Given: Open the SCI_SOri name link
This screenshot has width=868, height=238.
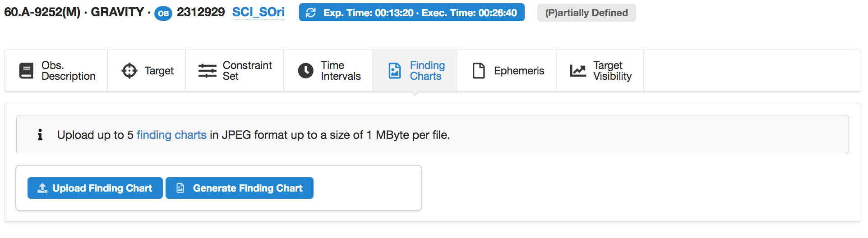Looking at the screenshot, I should click(x=259, y=12).
